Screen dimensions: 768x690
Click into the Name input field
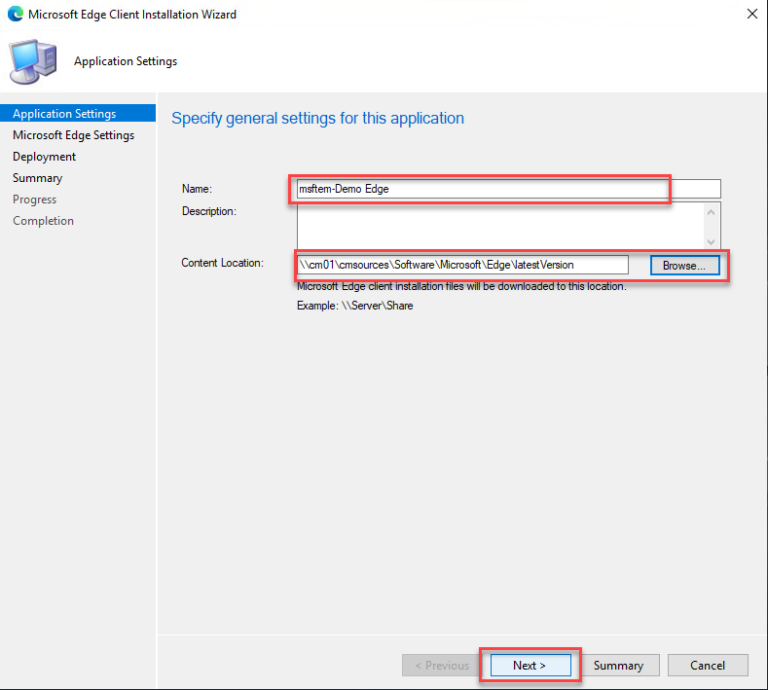[x=508, y=189]
